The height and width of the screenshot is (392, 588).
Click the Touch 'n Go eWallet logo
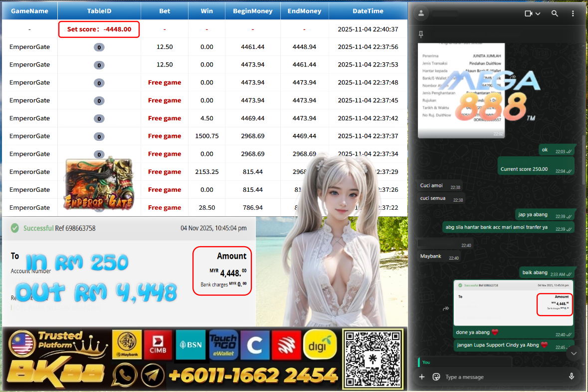(223, 345)
